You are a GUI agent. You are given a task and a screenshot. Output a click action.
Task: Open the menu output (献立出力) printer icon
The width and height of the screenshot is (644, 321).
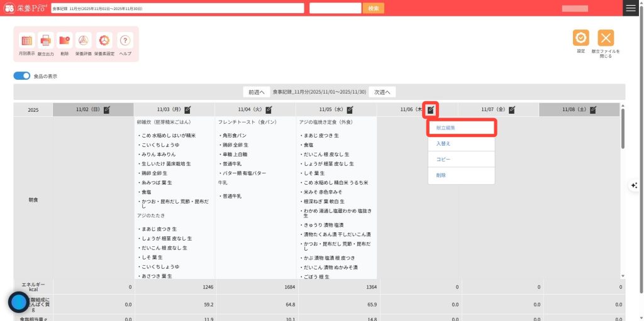(46, 41)
